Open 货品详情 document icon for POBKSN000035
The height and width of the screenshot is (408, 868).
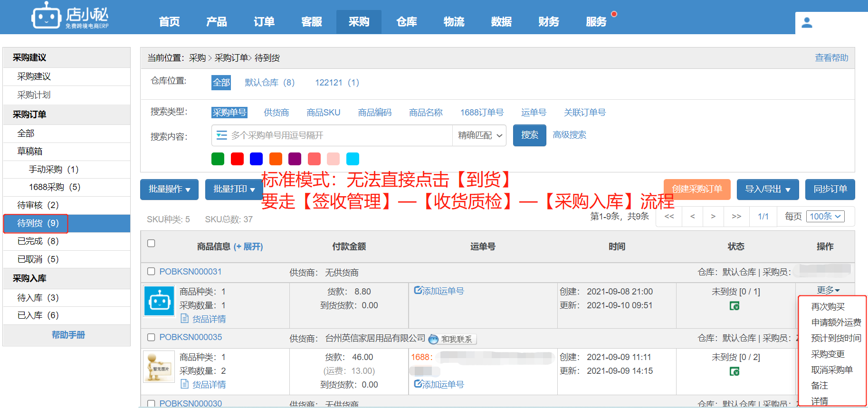coord(185,384)
